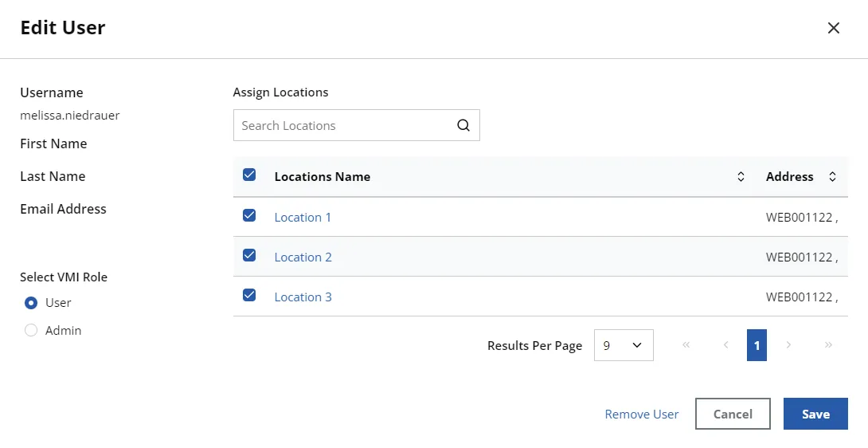This screenshot has height=448, width=868.
Task: Click the First Name label
Action: coord(53,143)
